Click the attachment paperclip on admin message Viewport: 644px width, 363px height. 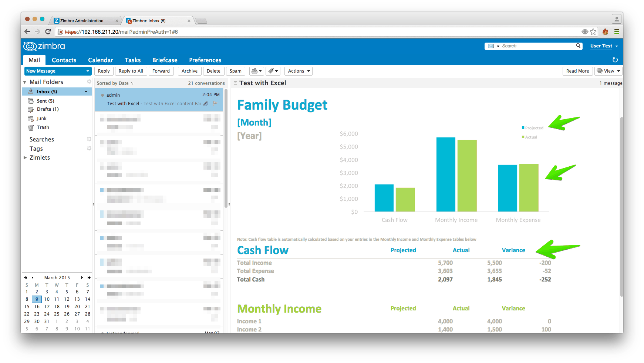pyautogui.click(x=206, y=104)
